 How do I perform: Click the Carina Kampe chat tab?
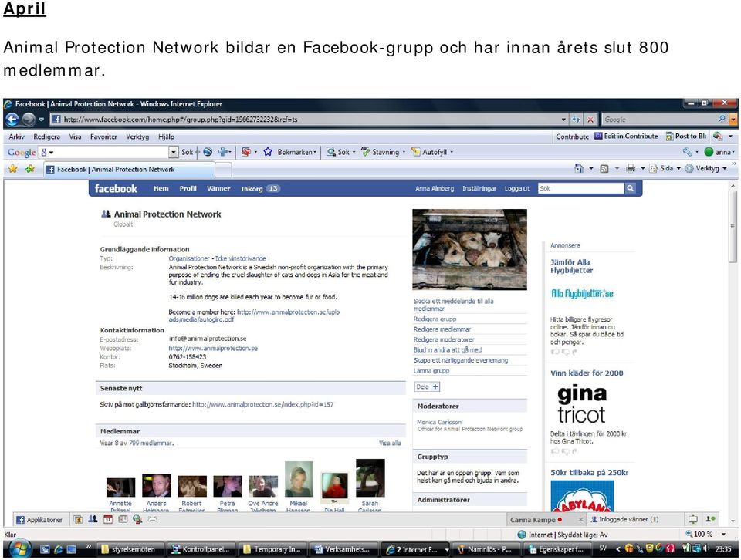(x=546, y=519)
